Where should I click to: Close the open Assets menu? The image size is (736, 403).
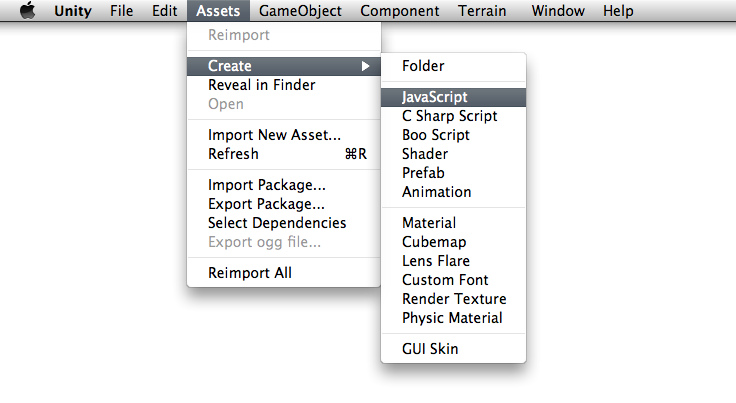click(218, 10)
